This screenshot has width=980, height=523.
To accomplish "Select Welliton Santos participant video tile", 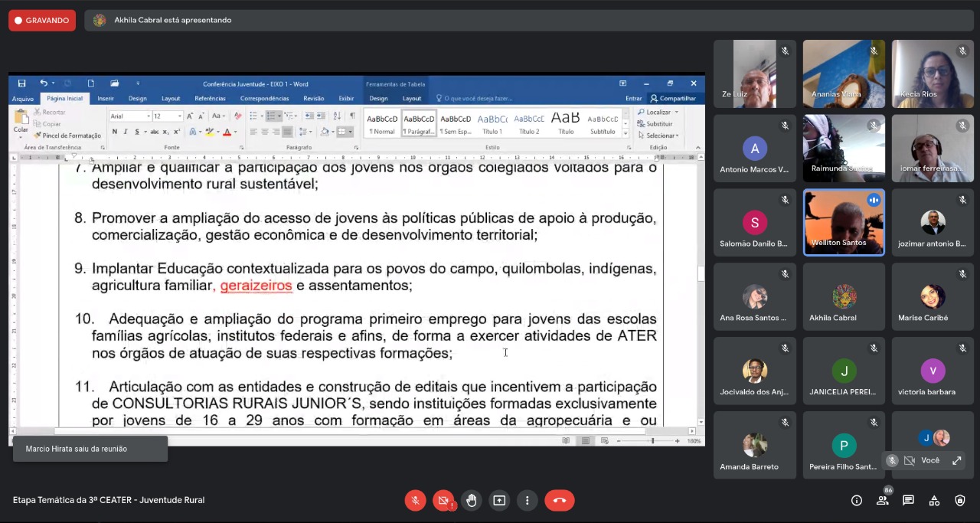I will (844, 222).
